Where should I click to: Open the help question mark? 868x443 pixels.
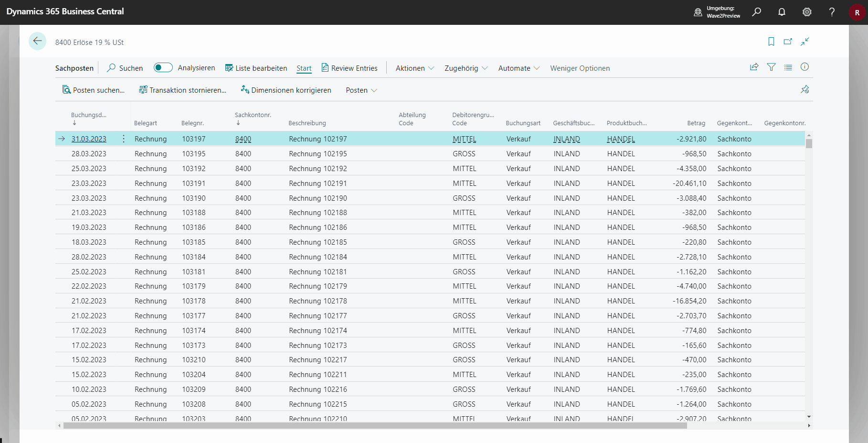point(832,12)
